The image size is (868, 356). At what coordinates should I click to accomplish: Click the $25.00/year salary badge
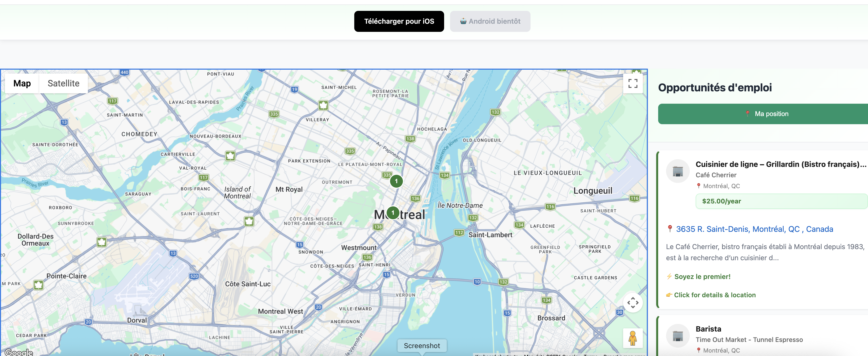(x=781, y=201)
